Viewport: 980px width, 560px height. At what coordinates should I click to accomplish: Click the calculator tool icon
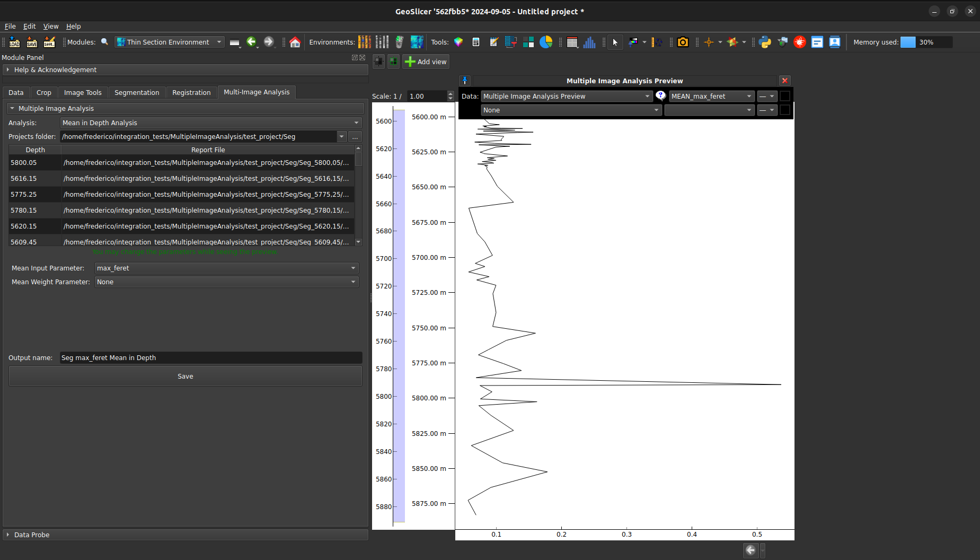point(476,42)
